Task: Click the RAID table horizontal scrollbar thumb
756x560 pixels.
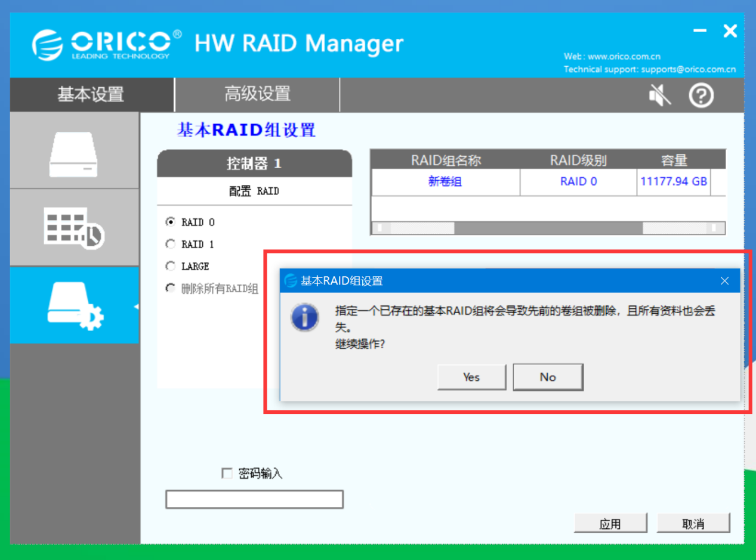Action: click(548, 228)
